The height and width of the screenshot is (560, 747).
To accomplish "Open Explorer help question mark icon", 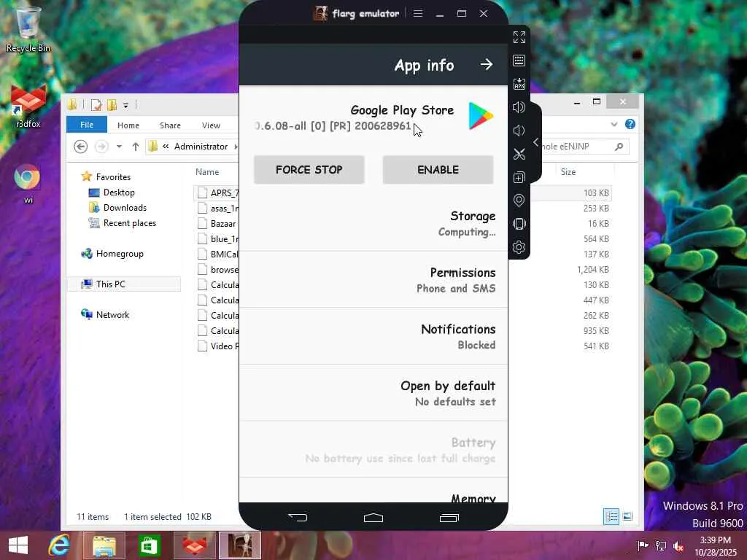I will point(630,124).
